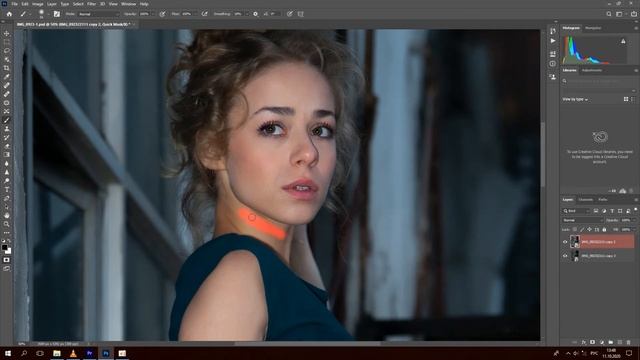The height and width of the screenshot is (360, 640).
Task: Select the Crop tool
Action: coord(7,68)
